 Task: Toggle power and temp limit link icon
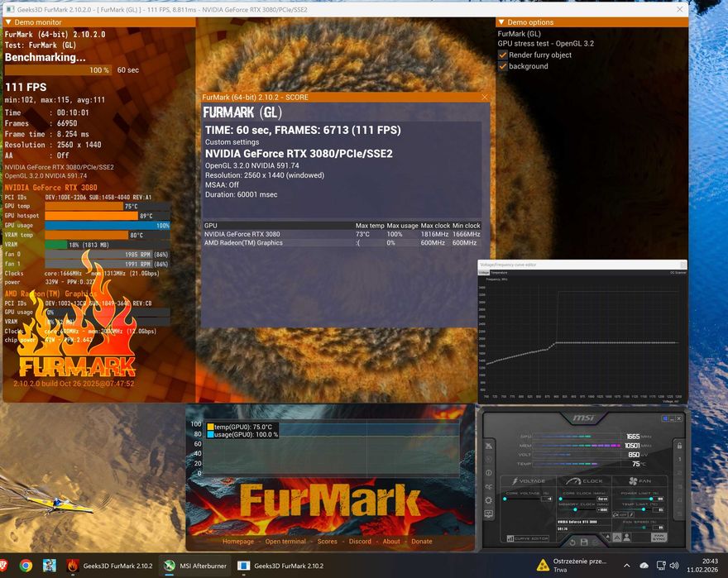615,514
